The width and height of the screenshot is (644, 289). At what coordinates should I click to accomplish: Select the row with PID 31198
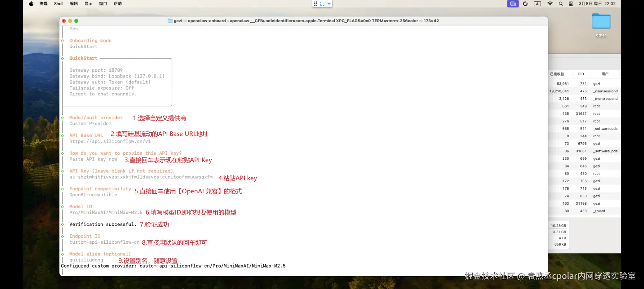[x=584, y=204]
